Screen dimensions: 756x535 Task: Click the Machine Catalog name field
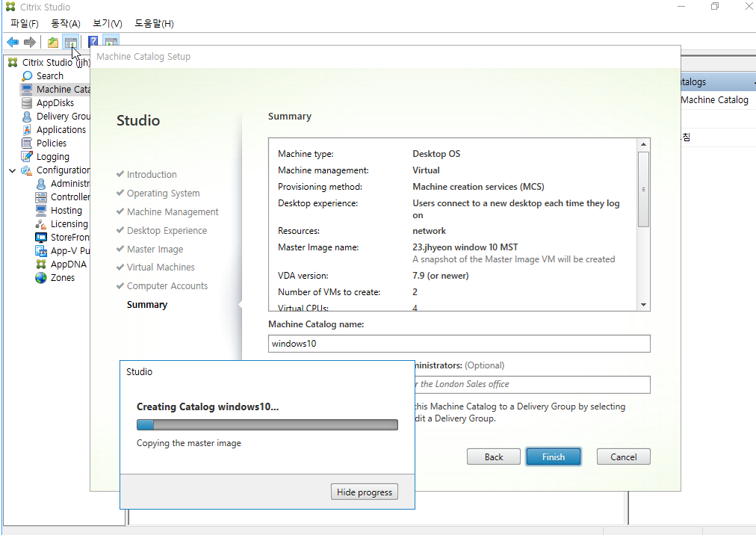(459, 344)
